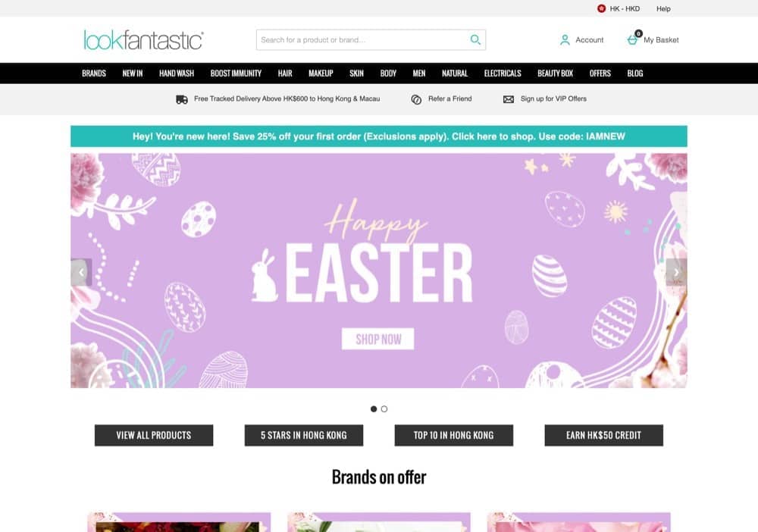This screenshot has width=758, height=532.
Task: Open the HK - HKD region selector
Action: click(x=619, y=8)
